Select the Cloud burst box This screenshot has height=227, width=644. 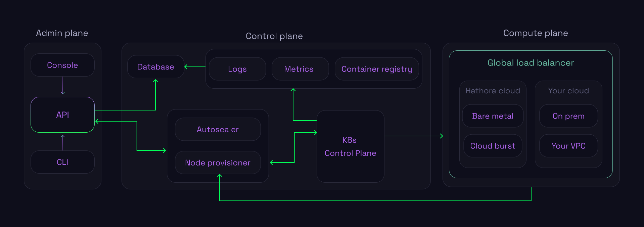point(493,146)
